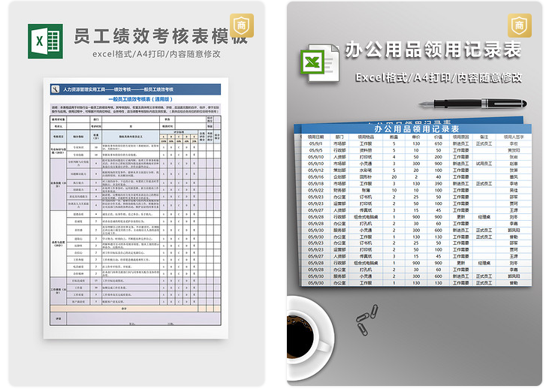Click the gold 商 badge on the left card
The image size is (552, 392).
point(240,27)
